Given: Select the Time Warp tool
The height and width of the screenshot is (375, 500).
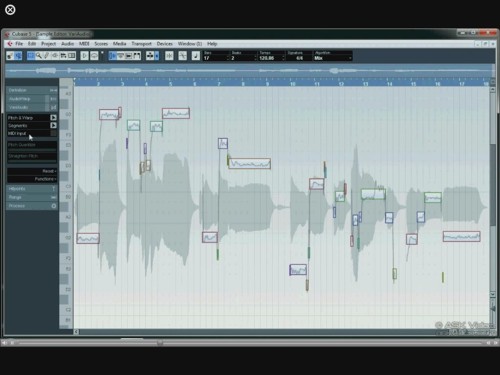Looking at the screenshot, I should (x=71, y=56).
